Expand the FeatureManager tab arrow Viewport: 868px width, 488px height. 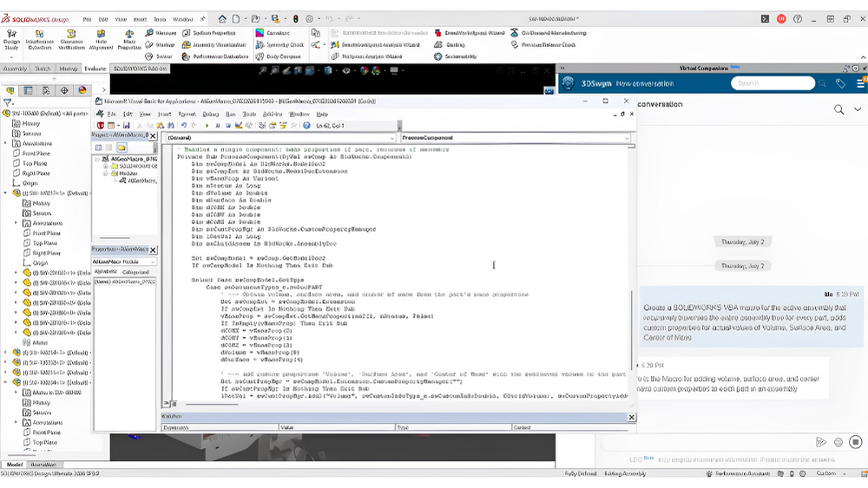(x=103, y=89)
